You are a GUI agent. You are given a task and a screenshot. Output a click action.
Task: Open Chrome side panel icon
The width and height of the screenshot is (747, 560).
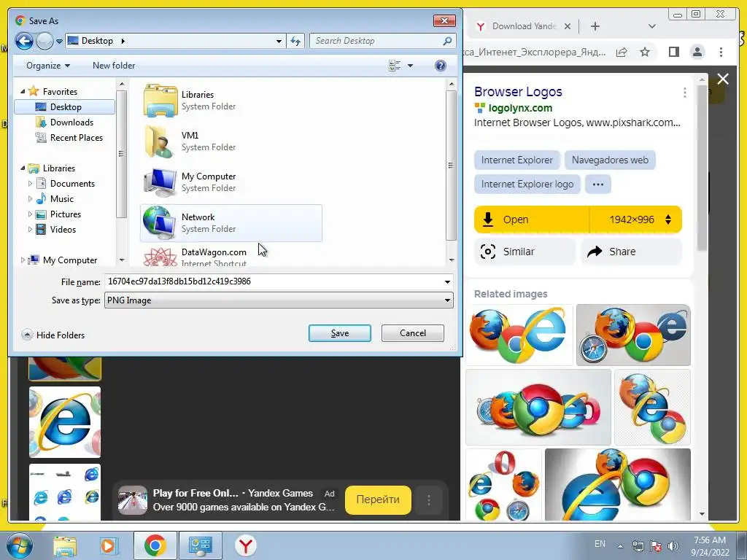[x=673, y=52]
